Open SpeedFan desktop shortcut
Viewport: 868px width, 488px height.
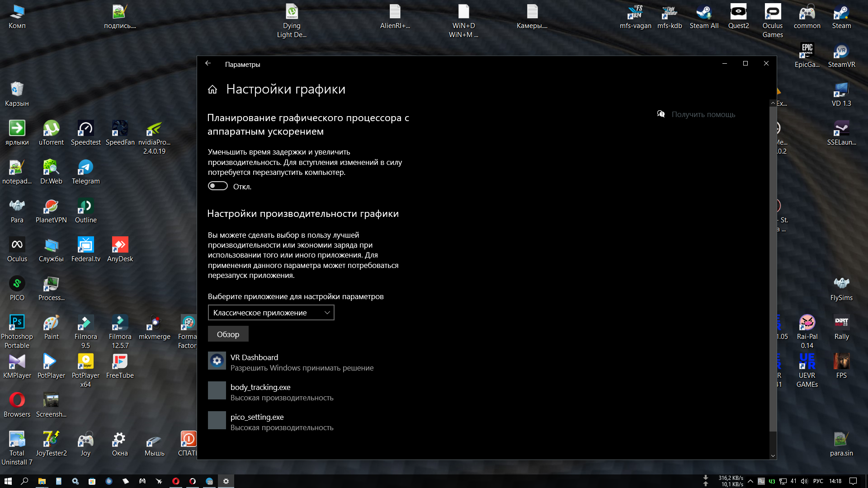click(120, 133)
